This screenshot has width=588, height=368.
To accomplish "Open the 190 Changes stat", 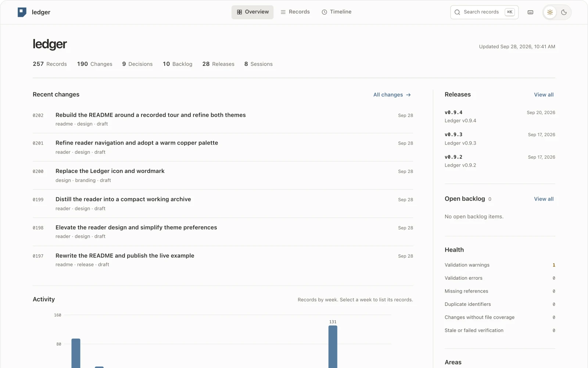I will [94, 64].
